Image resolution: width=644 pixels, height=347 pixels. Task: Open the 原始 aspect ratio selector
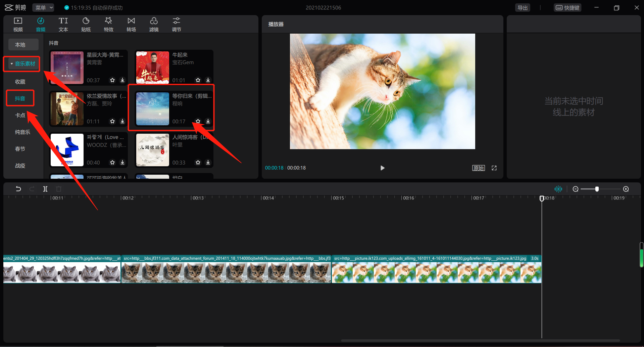click(x=479, y=168)
